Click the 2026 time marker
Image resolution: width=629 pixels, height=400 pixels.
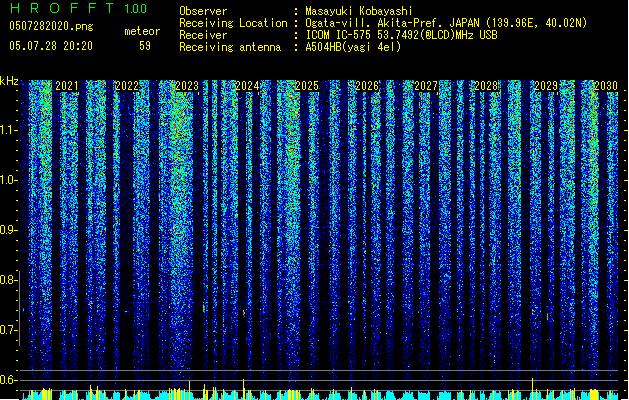point(367,86)
